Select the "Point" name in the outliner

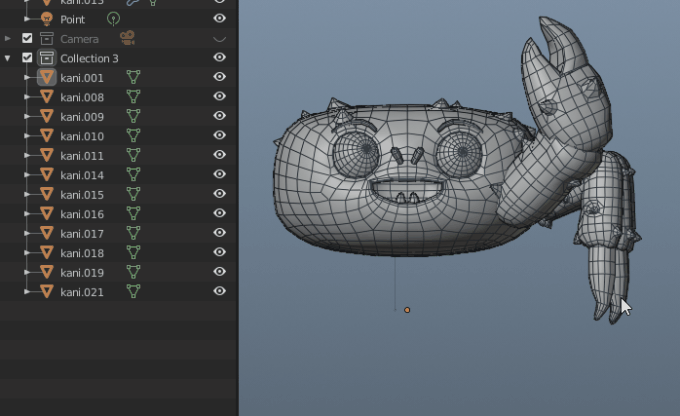[x=72, y=20]
